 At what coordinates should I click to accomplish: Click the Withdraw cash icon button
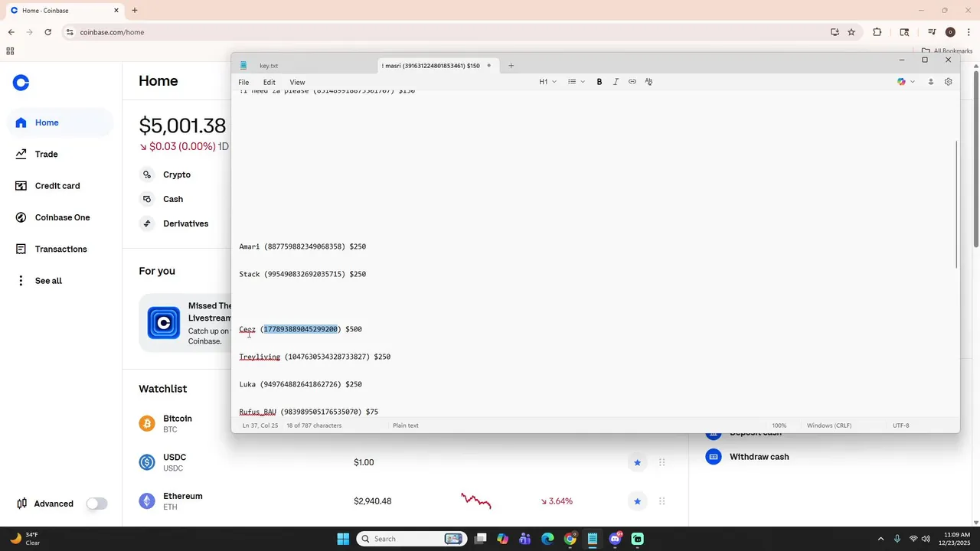tap(714, 457)
